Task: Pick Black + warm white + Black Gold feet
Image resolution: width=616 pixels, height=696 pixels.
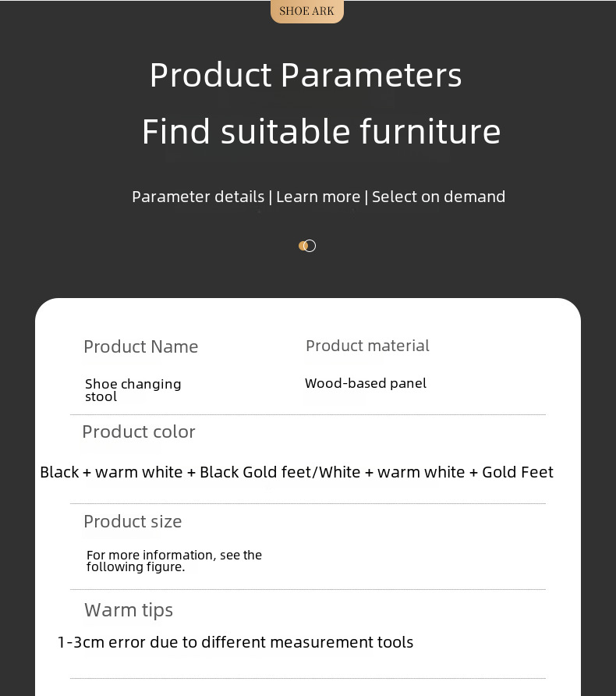Action: point(175,472)
